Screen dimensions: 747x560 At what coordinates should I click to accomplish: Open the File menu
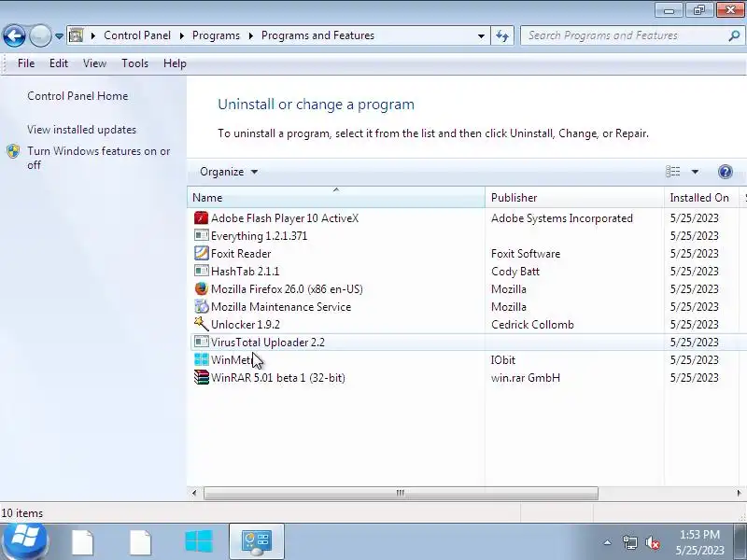[26, 63]
